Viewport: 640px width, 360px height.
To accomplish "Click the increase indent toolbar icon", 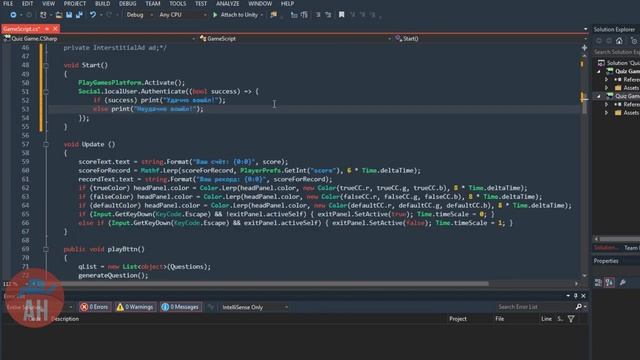I will coord(304,15).
